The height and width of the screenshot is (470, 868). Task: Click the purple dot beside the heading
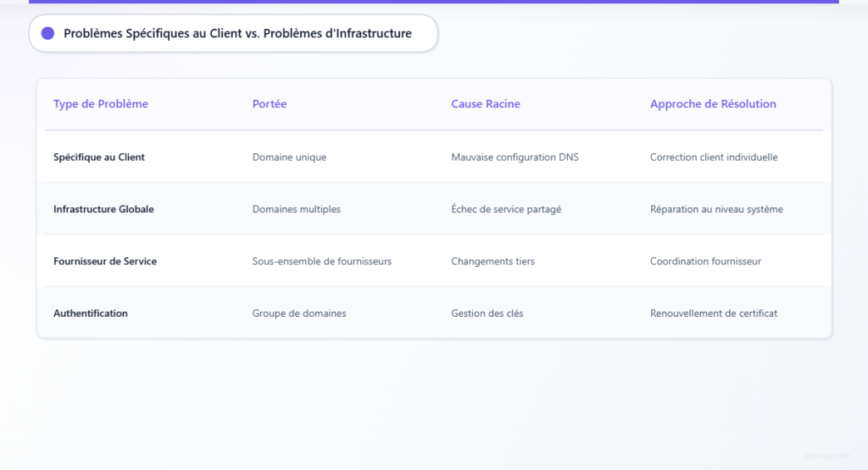[x=47, y=34]
